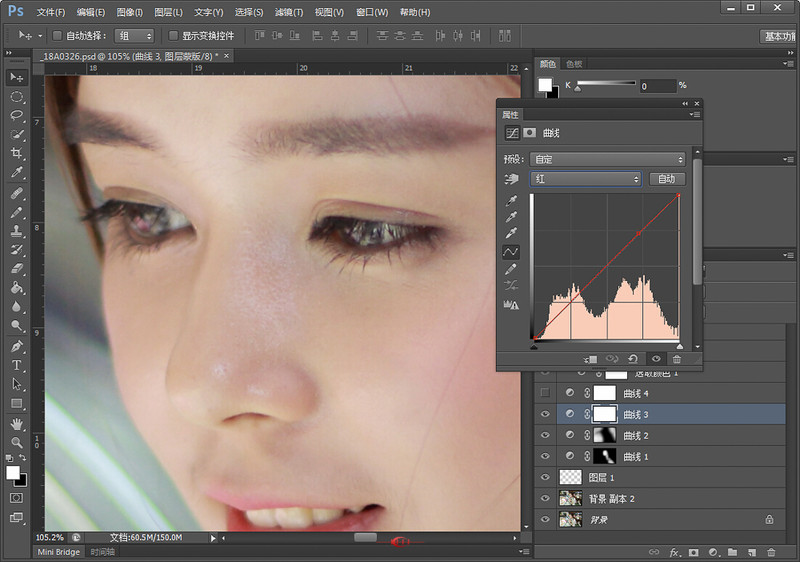This screenshot has width=800, height=562.
Task: Open the 文件(F) menu
Action: (51, 12)
